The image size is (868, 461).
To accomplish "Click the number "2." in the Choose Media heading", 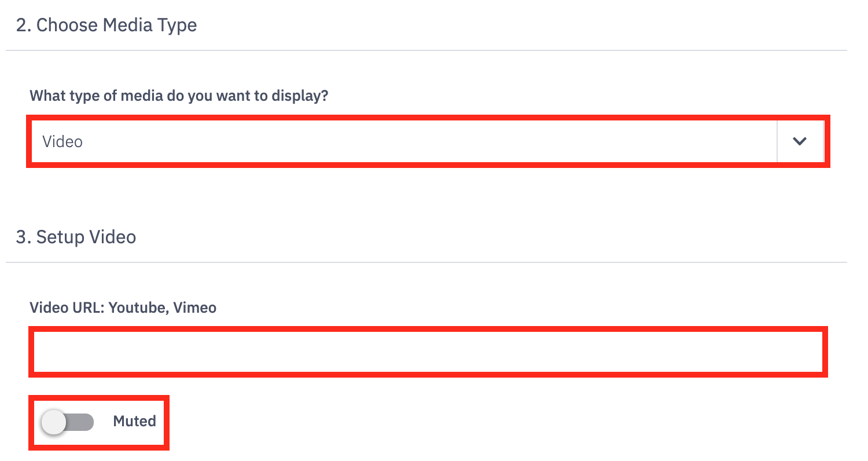I will click(x=24, y=25).
